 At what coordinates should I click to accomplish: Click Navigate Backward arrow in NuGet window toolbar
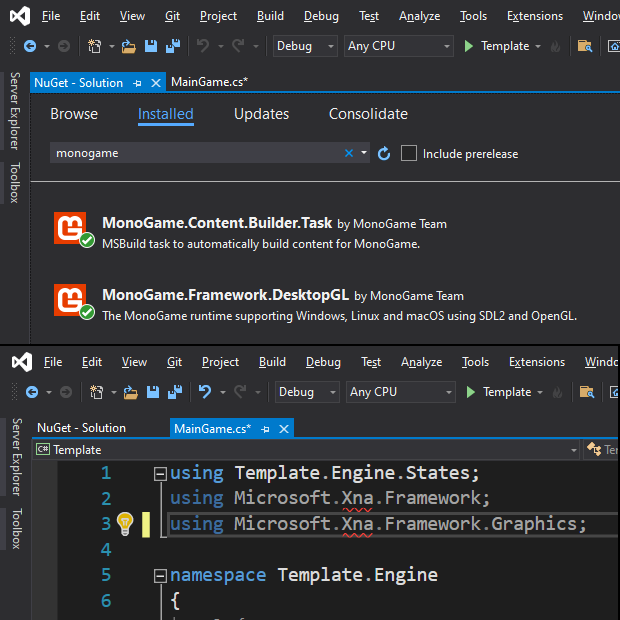30,46
